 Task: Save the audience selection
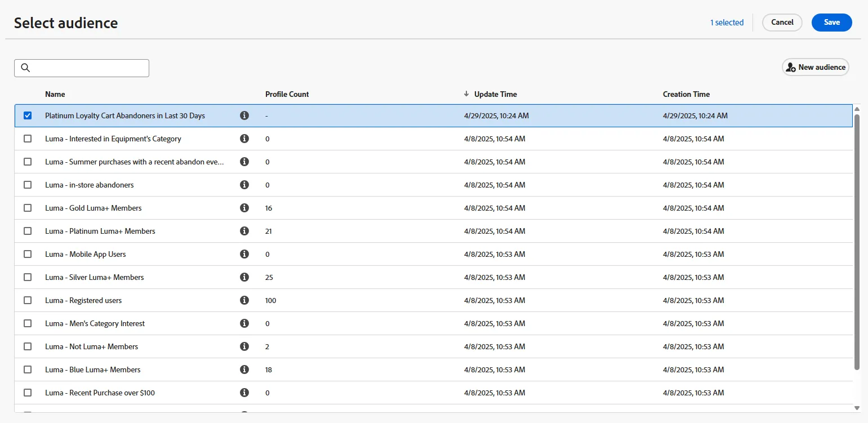click(x=832, y=23)
